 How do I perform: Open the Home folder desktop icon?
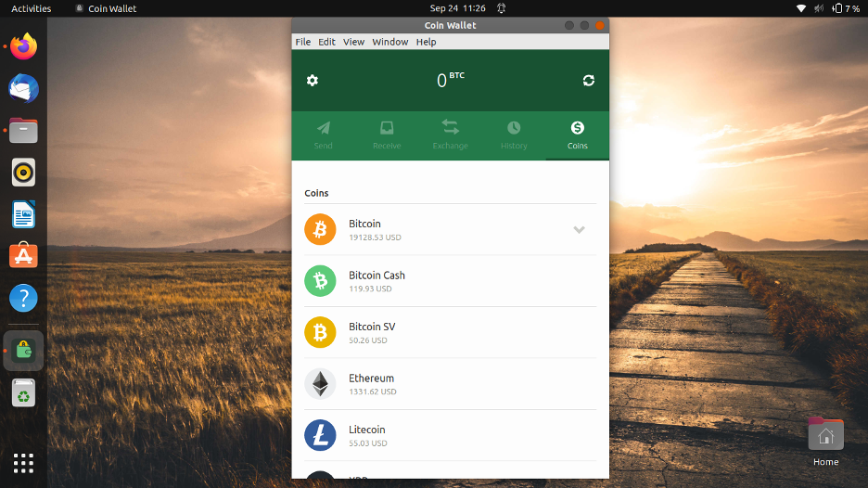coord(825,442)
